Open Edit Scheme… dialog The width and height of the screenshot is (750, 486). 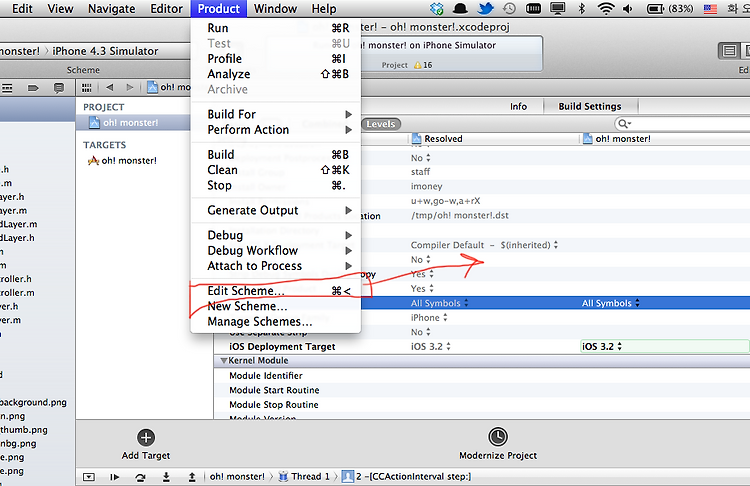point(276,291)
